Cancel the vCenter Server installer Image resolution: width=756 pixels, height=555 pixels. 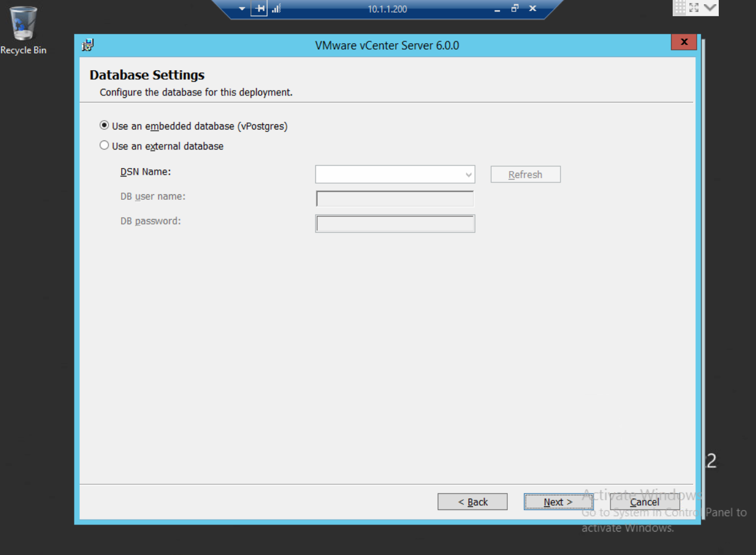point(644,502)
